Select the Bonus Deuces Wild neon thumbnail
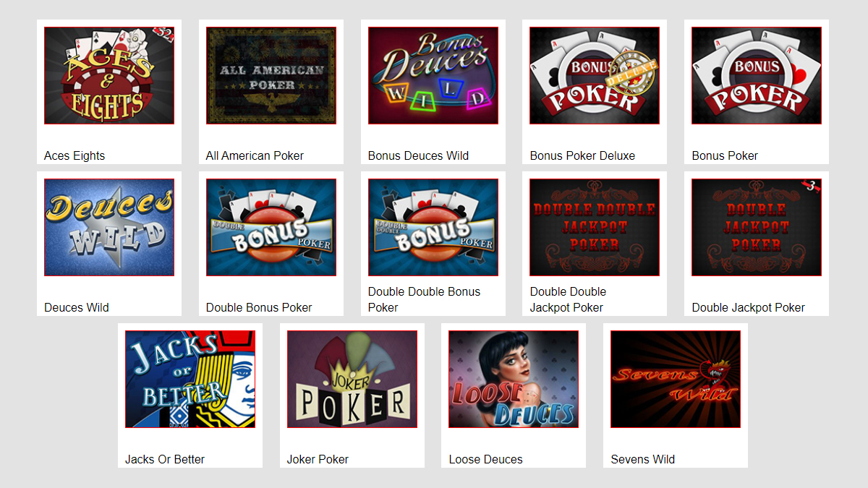The image size is (868, 488). coord(433,75)
